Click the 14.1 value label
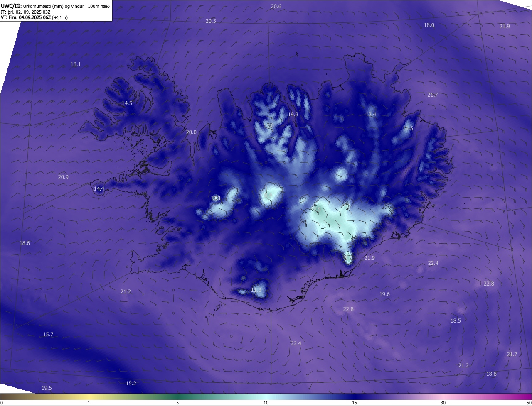 click(216, 198)
